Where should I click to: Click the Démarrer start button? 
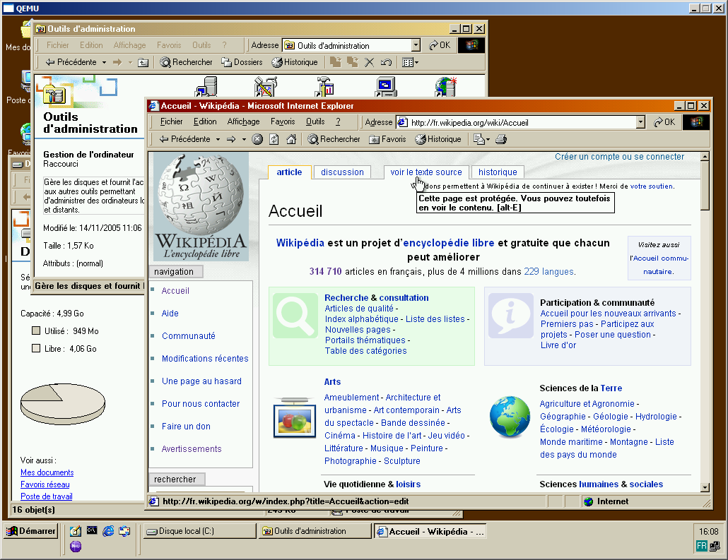click(31, 531)
